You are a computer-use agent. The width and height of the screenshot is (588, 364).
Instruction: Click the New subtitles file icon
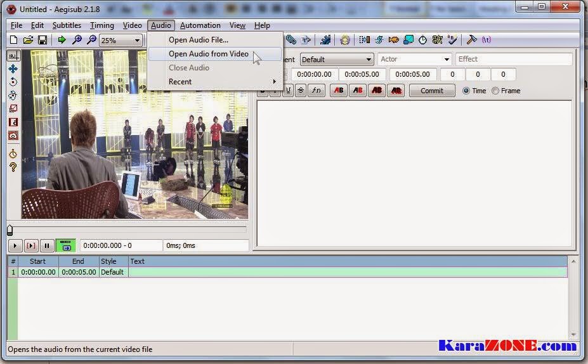13,40
